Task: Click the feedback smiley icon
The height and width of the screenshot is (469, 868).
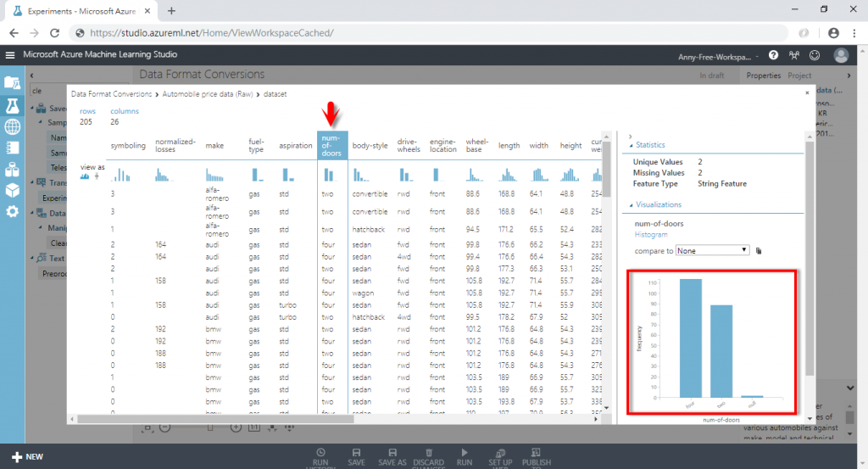Action: tap(815, 55)
